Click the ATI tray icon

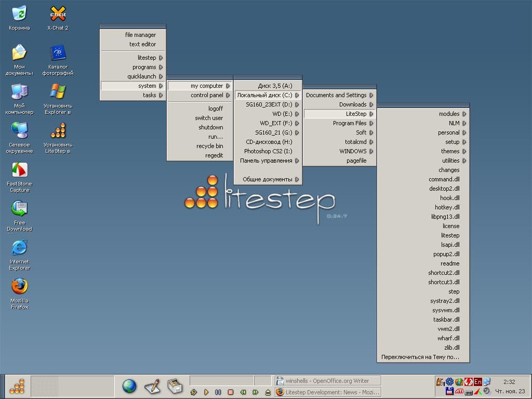pos(459,391)
